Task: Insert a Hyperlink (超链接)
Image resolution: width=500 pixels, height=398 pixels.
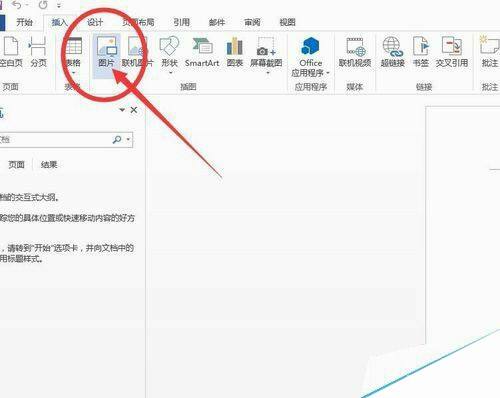Action: pos(393,52)
